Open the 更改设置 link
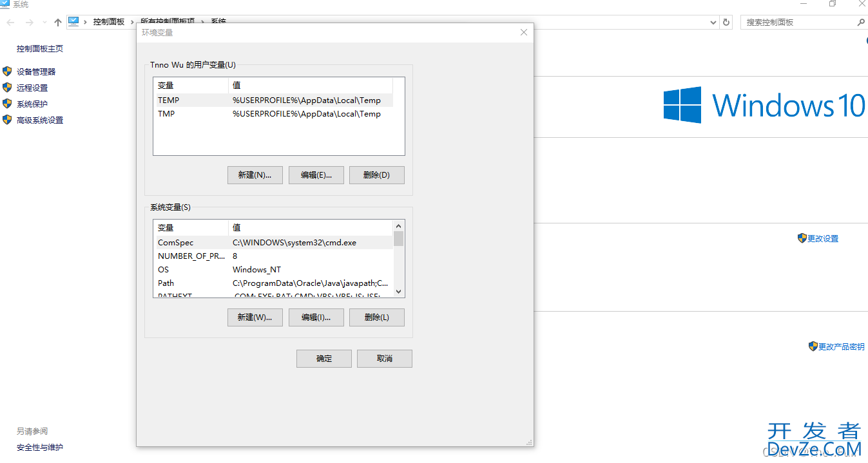Viewport: 868px width, 463px height. point(823,238)
